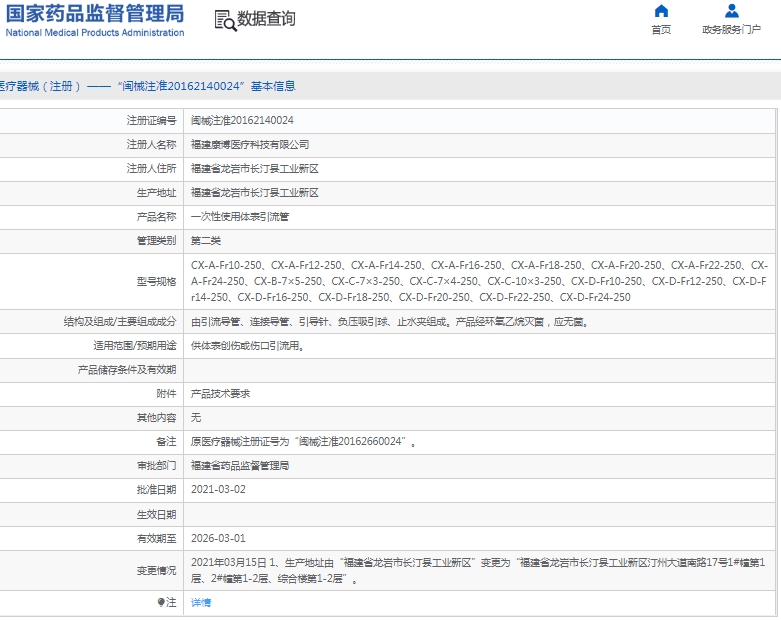This screenshot has height=621, width=781.
Task: Click the 备注 label cell
Action: coord(166,442)
